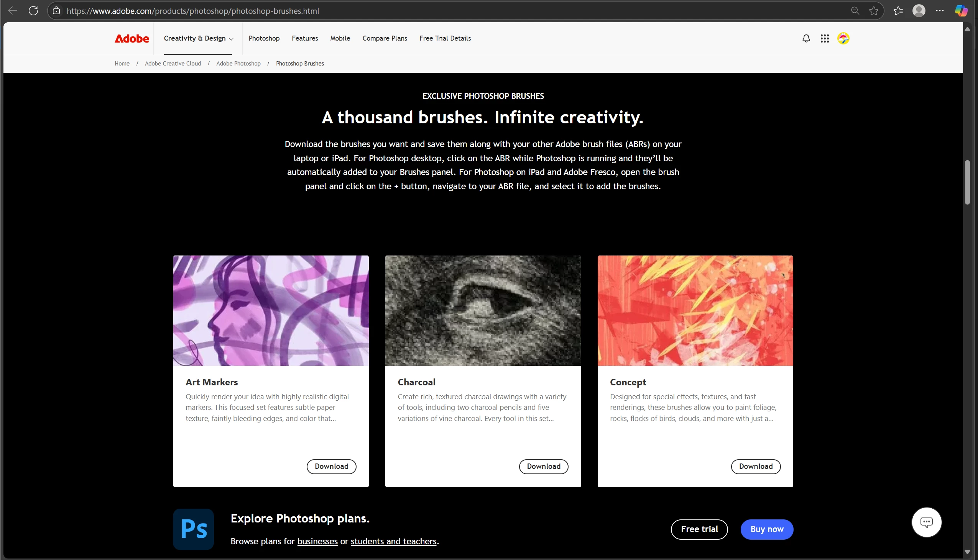Click the Concept brushes thumbnail image
Image resolution: width=978 pixels, height=560 pixels.
coord(695,310)
